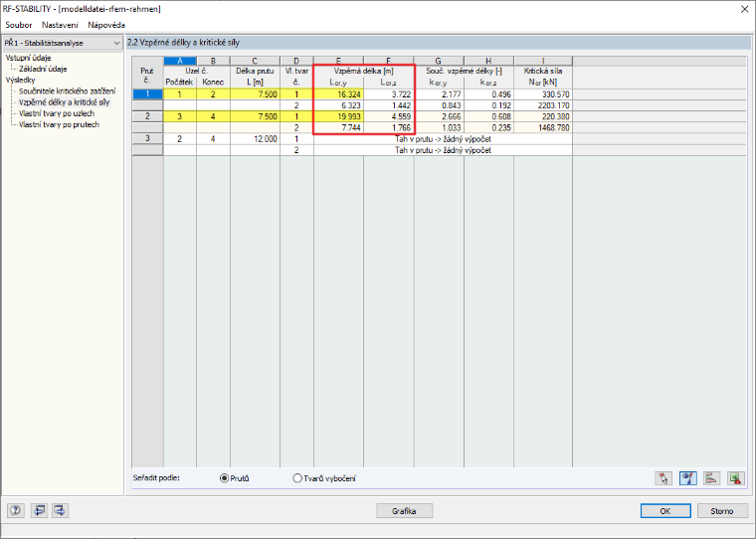
Task: Click cell with value 16.324
Action: [338, 94]
